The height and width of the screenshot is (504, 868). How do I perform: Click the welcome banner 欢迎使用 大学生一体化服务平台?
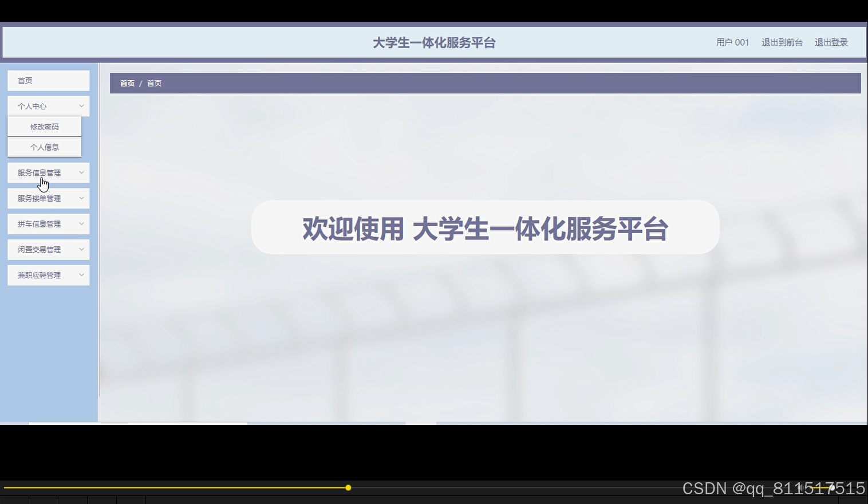click(x=485, y=227)
